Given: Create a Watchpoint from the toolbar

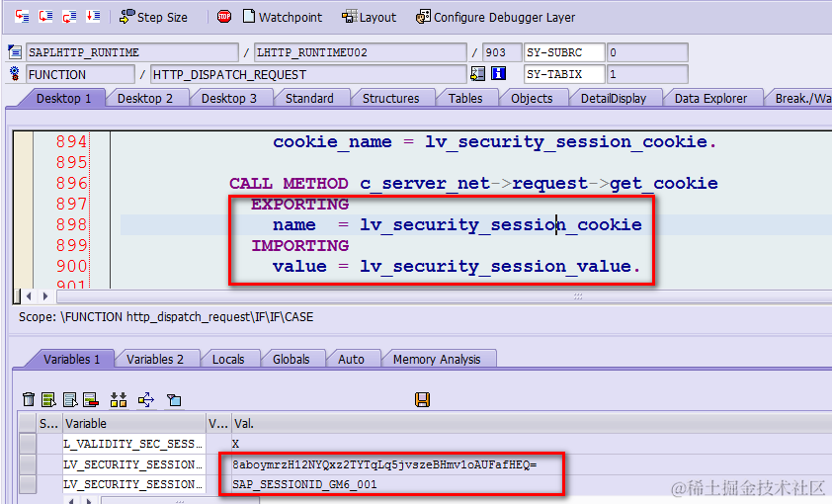Looking at the screenshot, I should coord(283,17).
